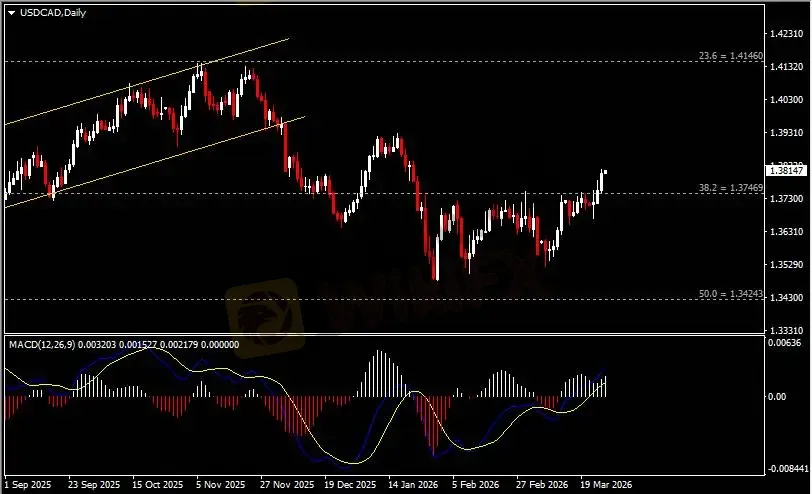Click the 19 Mar 2026 date label
The image size is (812, 494).
[606, 485]
